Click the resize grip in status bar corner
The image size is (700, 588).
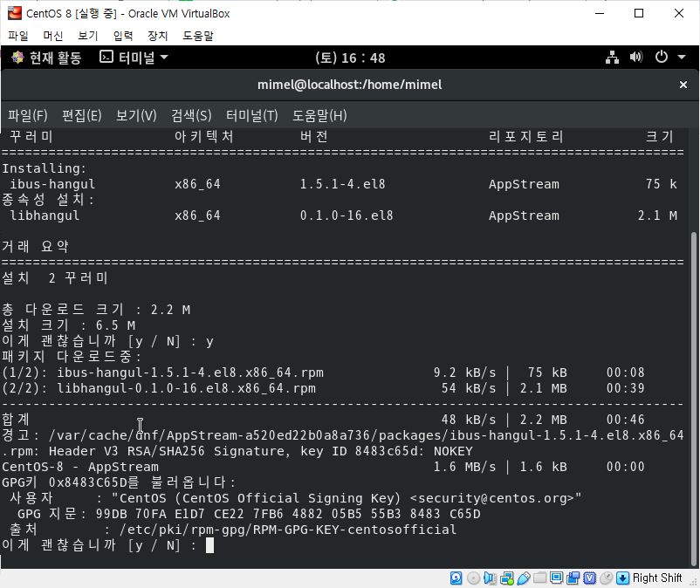click(693, 581)
